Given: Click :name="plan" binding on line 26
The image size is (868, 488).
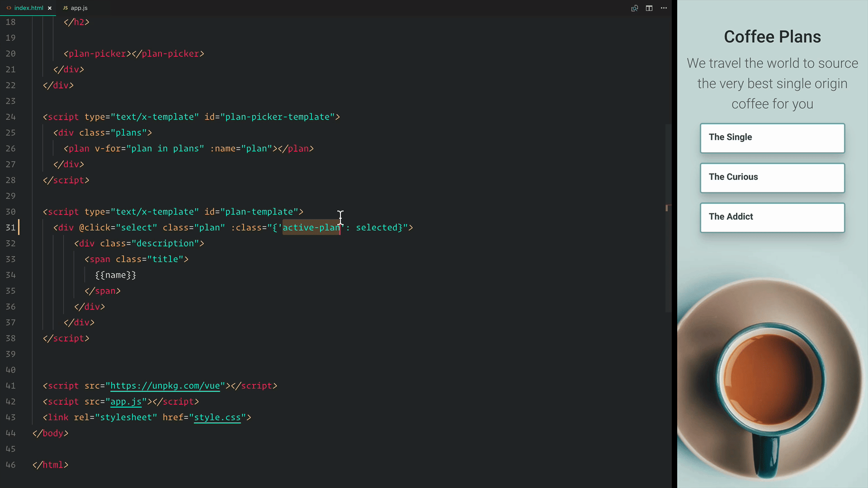Looking at the screenshot, I should [x=241, y=149].
